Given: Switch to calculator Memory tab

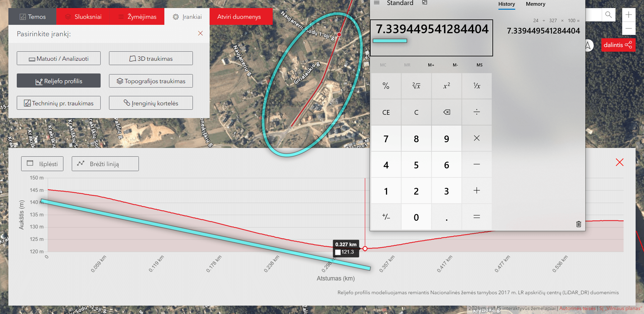Looking at the screenshot, I should [x=535, y=4].
